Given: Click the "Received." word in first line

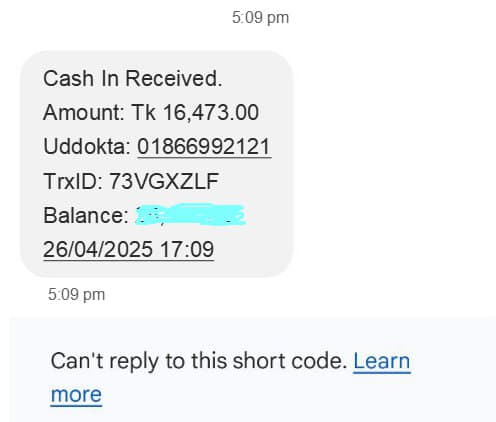Looking at the screenshot, I should [174, 78].
